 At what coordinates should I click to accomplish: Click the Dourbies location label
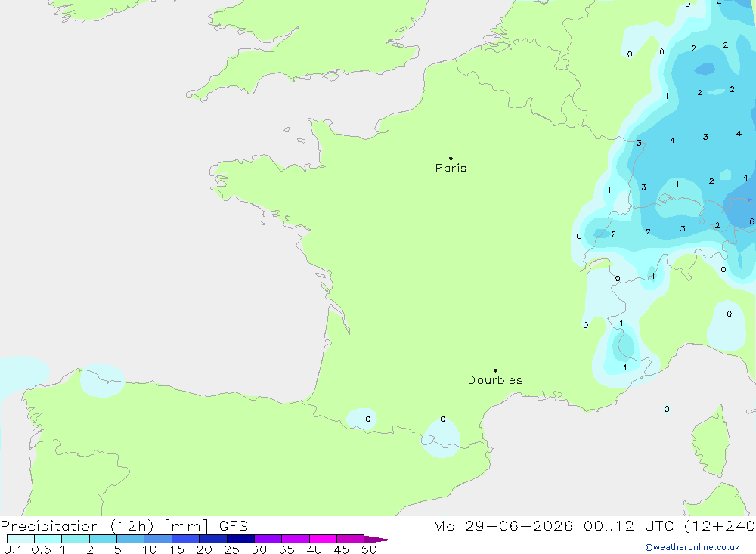click(x=495, y=380)
